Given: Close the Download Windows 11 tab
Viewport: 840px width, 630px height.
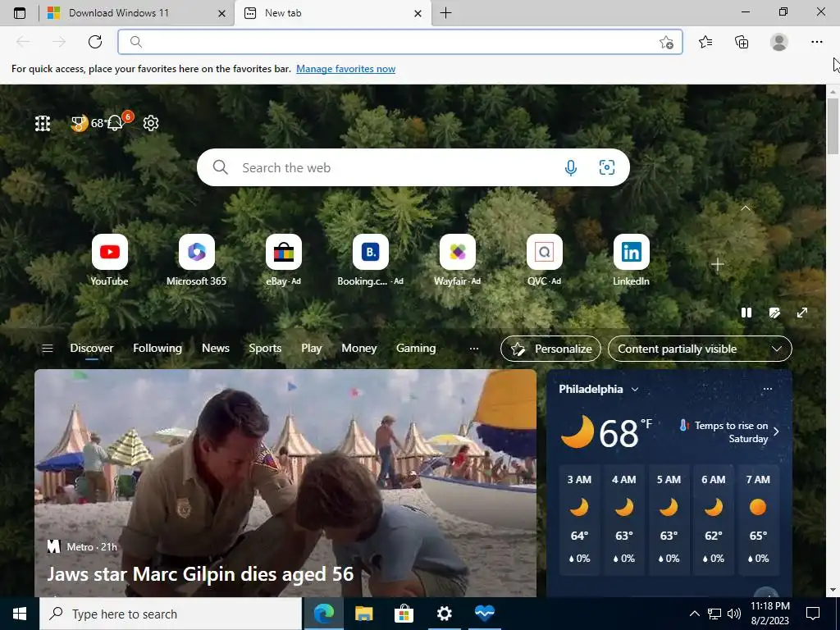Looking at the screenshot, I should [x=221, y=13].
